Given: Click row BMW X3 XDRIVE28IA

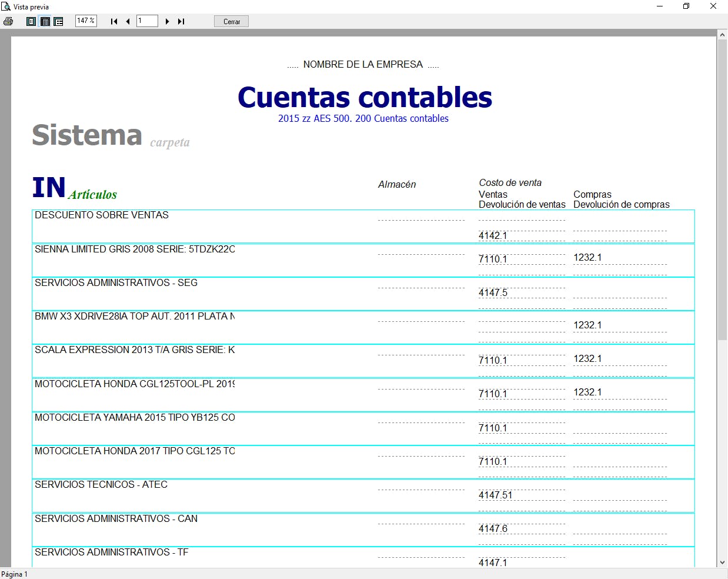Looking at the screenshot, I should 363,327.
